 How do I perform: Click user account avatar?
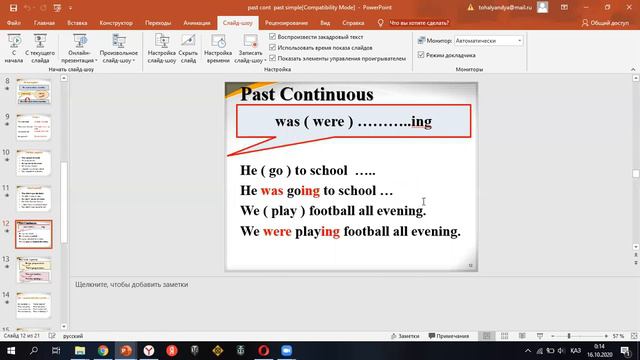542,7
